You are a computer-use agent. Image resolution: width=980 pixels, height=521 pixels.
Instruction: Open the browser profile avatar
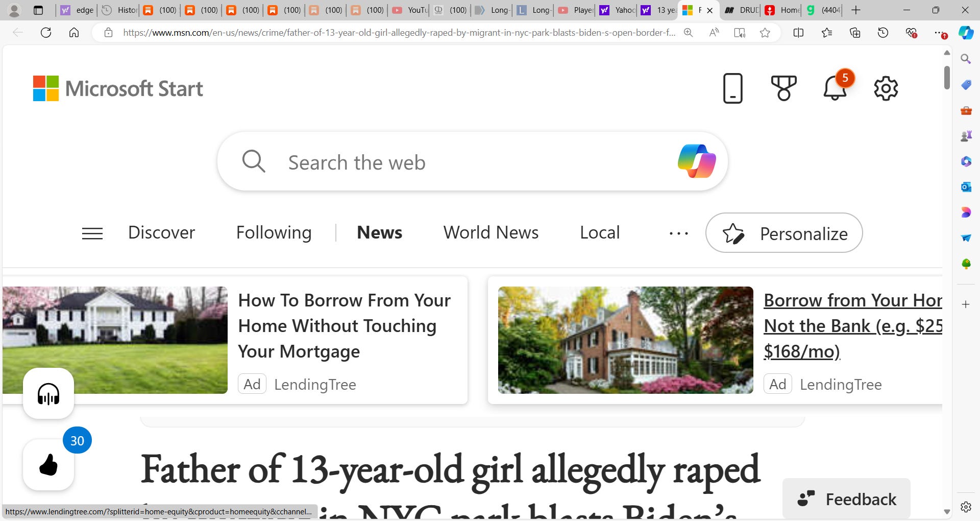(x=14, y=10)
